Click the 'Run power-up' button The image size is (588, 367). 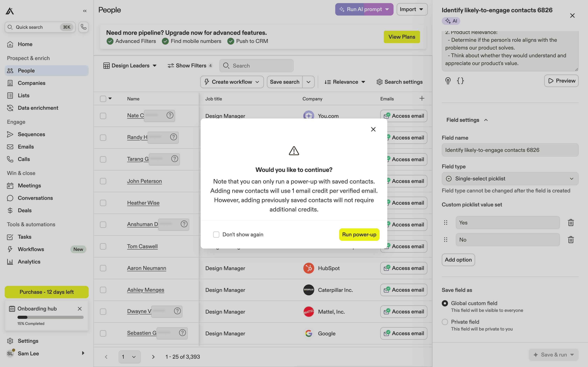(359, 235)
